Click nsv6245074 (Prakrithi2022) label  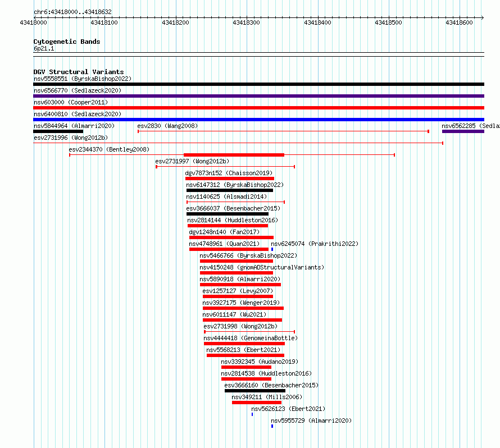(315, 244)
